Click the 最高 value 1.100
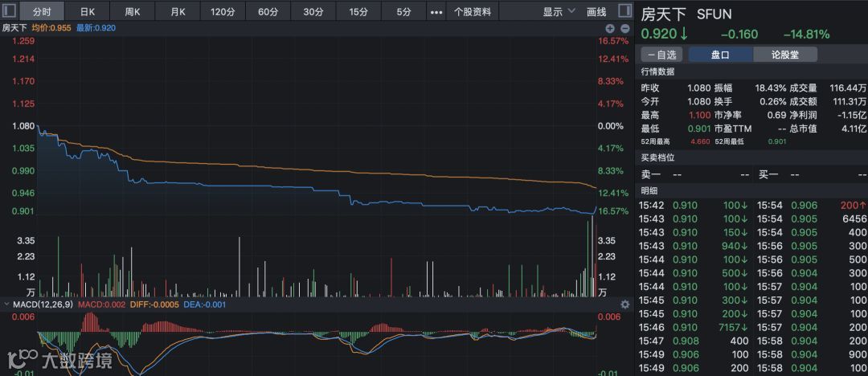This screenshot has height=376, width=868. (x=700, y=115)
